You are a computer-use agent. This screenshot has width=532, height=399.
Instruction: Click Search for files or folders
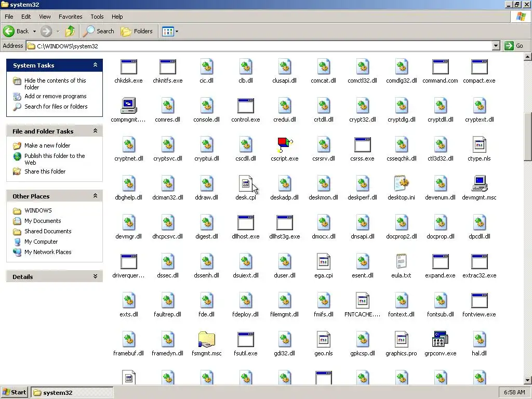(x=56, y=107)
